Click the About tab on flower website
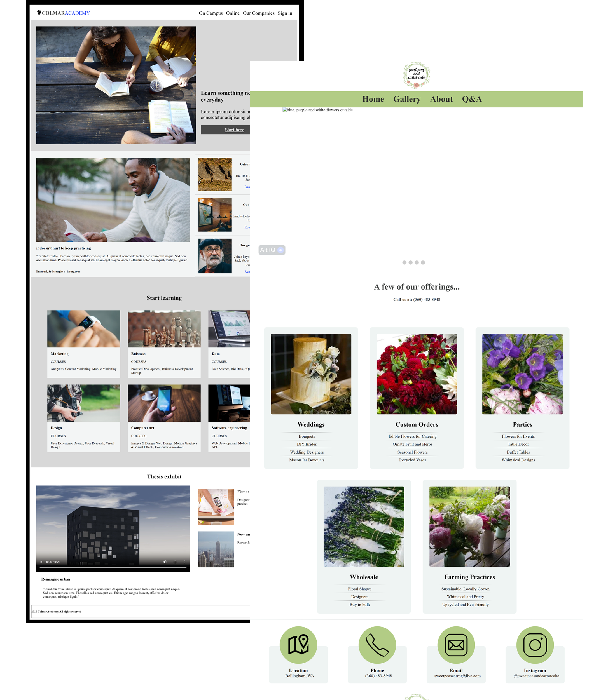 point(441,98)
